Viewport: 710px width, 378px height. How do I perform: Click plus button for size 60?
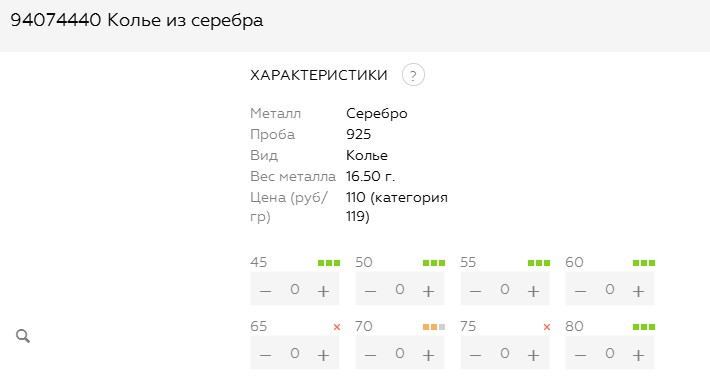(x=638, y=291)
